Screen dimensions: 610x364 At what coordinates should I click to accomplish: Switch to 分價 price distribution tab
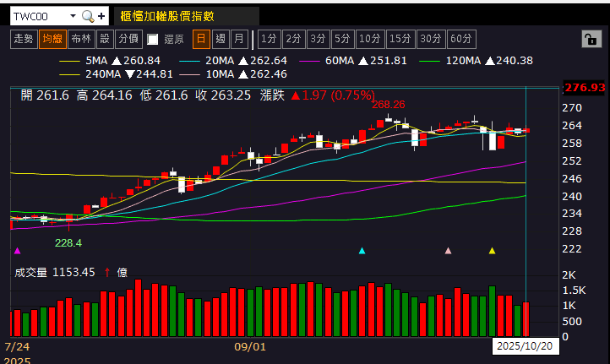[x=128, y=39]
